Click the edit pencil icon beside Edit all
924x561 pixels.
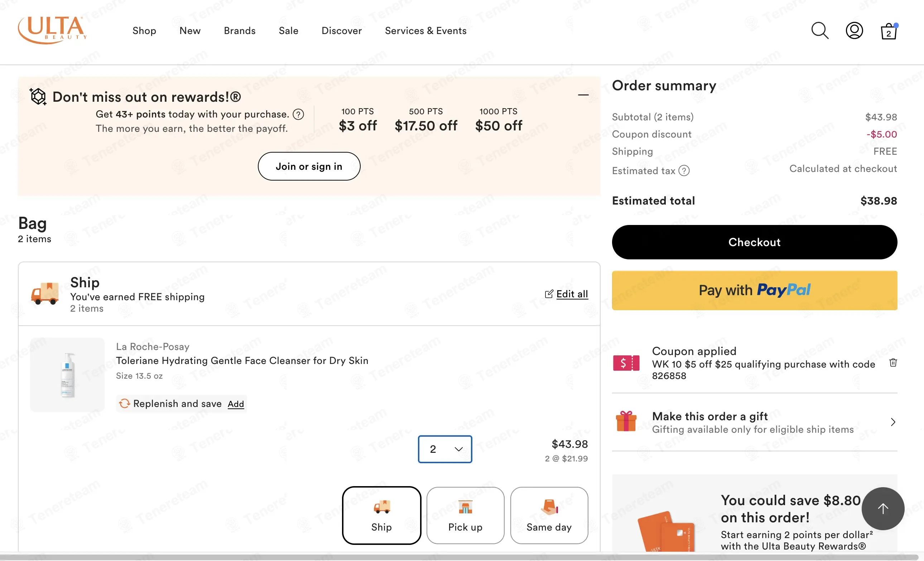coord(549,294)
